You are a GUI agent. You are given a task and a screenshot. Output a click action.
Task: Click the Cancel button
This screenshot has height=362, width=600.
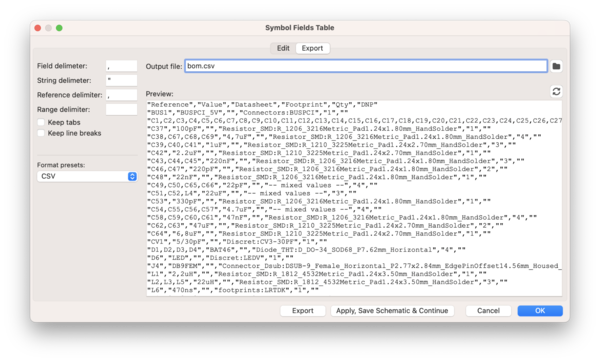[488, 311]
